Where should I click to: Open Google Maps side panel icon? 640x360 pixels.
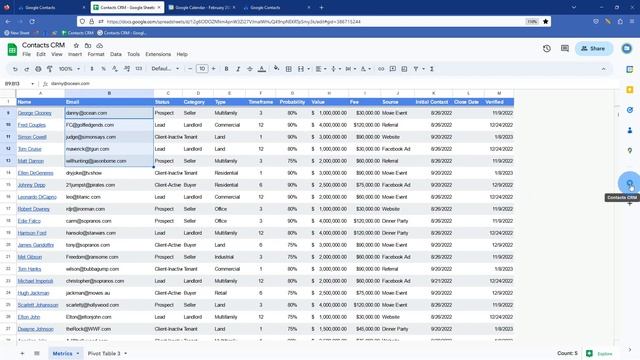(630, 151)
